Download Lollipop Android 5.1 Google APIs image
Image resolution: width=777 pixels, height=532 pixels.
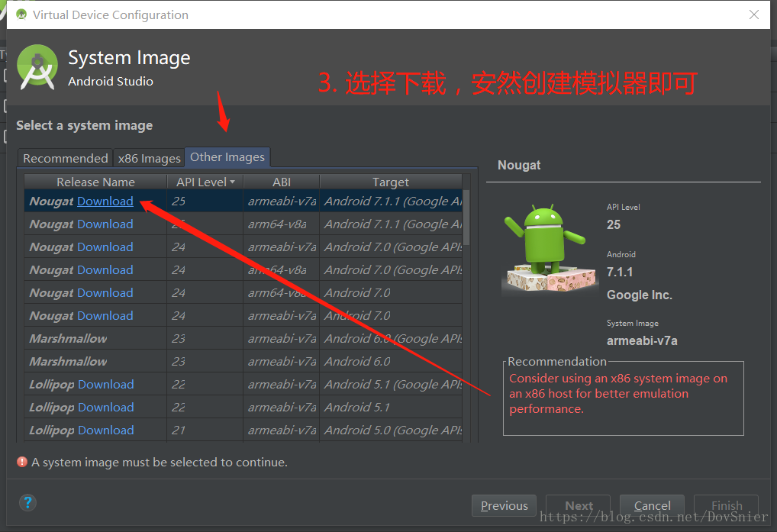[x=106, y=385]
